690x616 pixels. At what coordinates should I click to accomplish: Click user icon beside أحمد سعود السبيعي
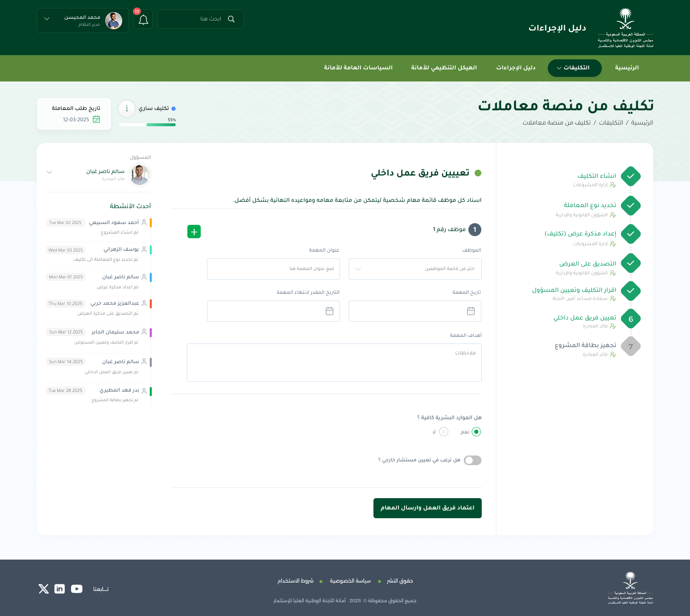click(x=144, y=222)
